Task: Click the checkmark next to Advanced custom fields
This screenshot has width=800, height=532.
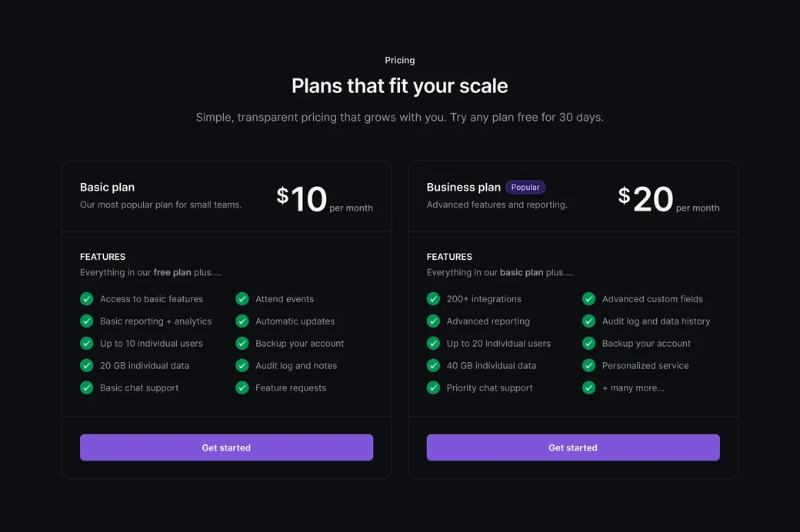Action: 588,298
